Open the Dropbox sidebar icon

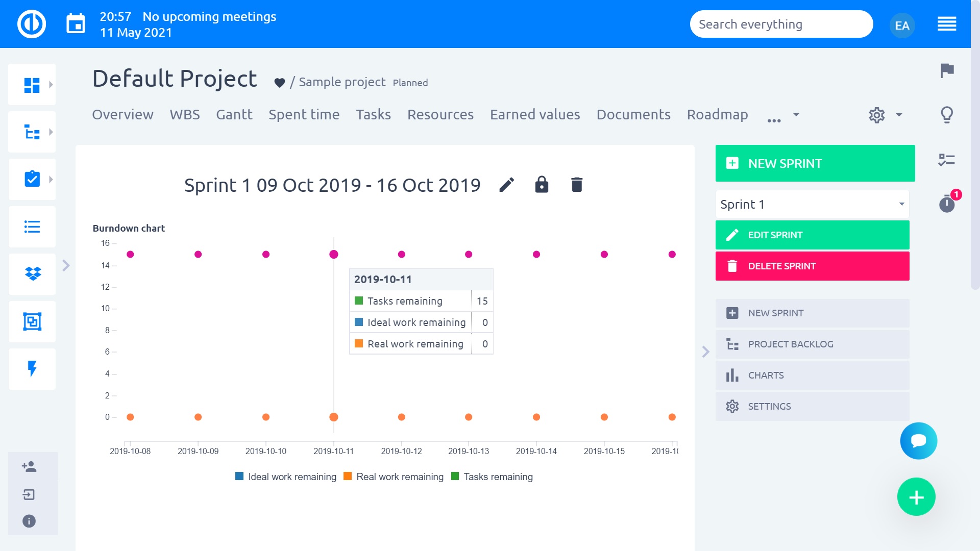pos(32,274)
